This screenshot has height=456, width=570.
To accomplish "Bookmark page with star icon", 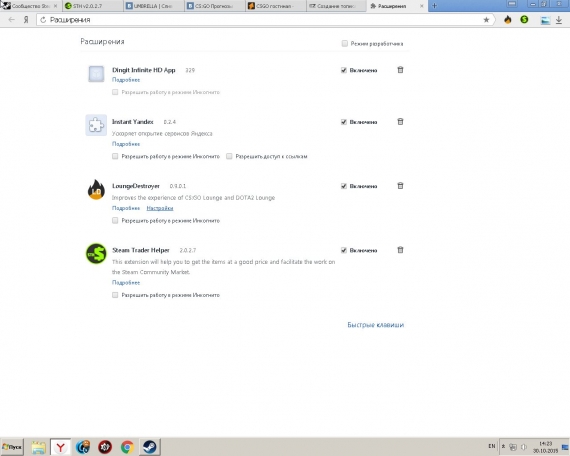I will tap(486, 20).
